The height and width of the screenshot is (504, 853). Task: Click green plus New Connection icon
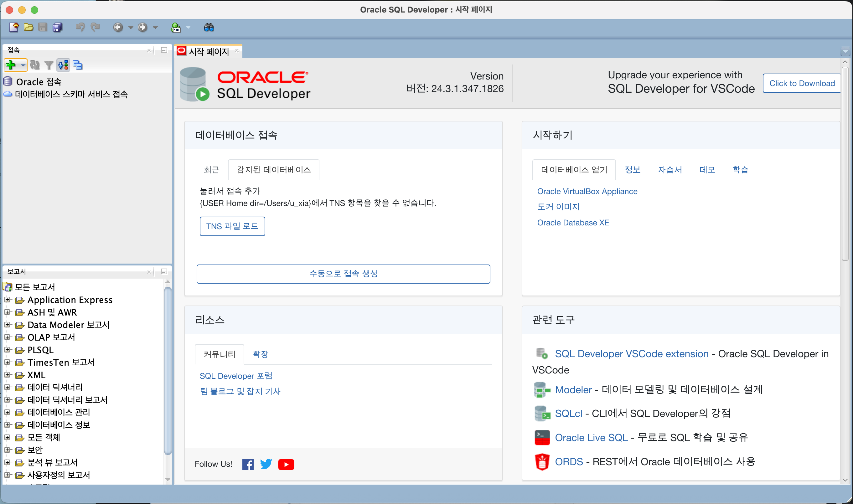[11, 64]
